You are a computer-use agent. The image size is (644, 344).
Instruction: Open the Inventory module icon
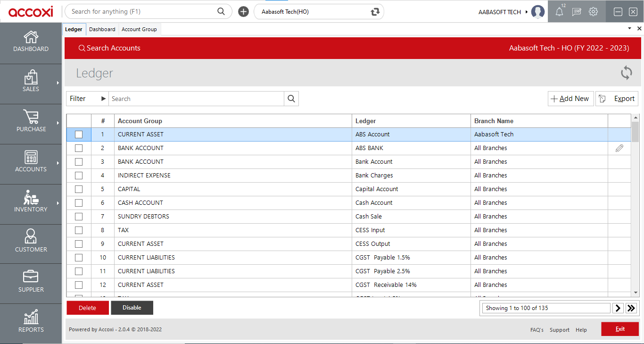31,197
